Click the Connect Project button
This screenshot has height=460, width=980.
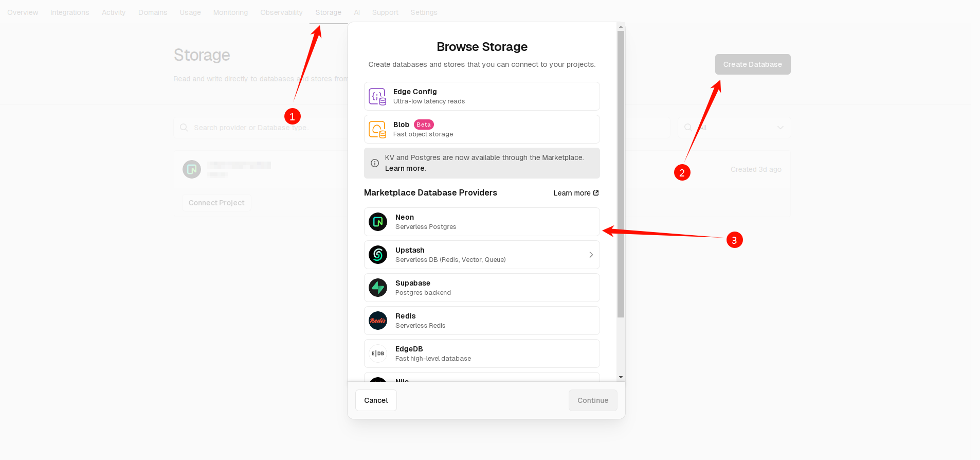(x=216, y=203)
